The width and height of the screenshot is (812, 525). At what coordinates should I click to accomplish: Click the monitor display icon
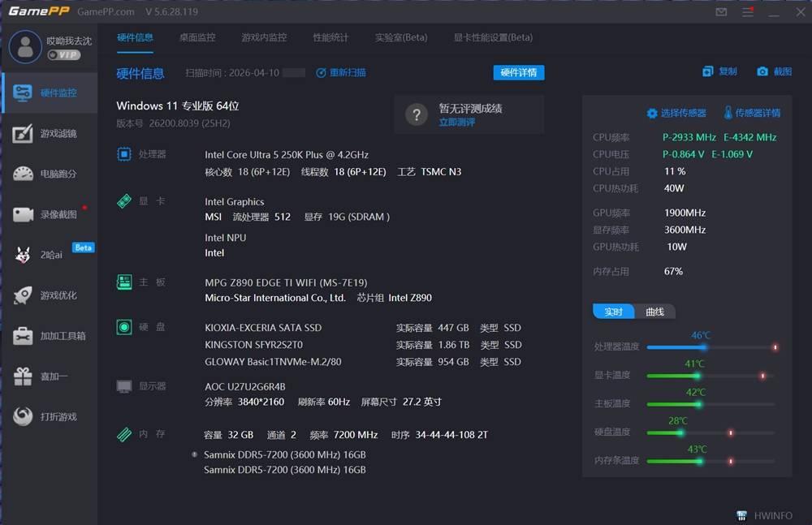(x=124, y=386)
